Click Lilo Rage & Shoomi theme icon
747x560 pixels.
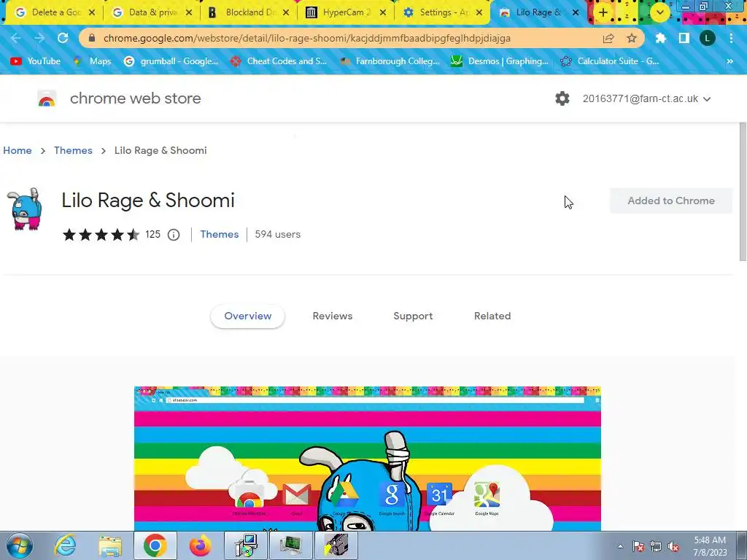tap(25, 209)
